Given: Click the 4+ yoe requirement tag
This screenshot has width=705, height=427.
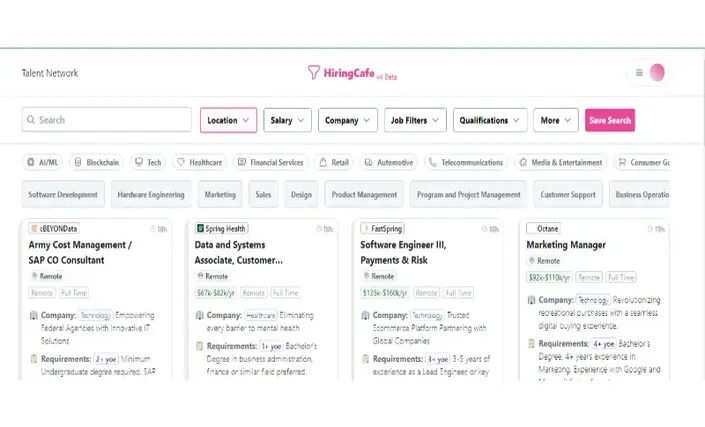Looking at the screenshot, I should (x=603, y=343).
